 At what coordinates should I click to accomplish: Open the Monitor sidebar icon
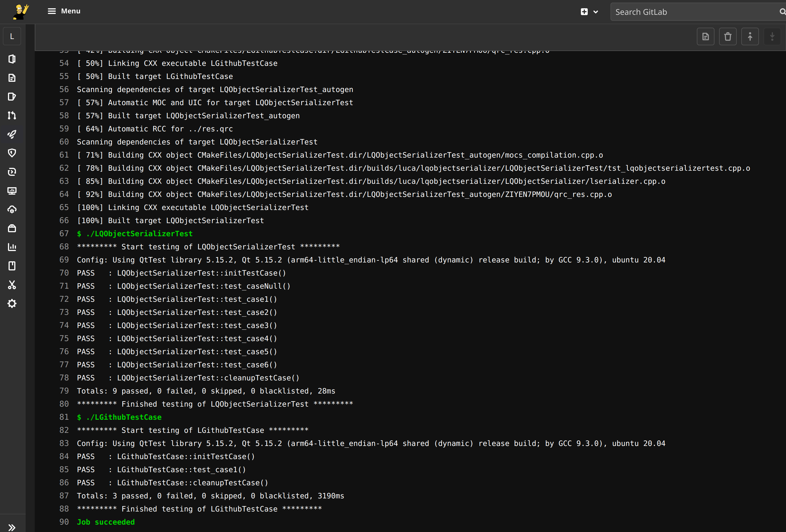click(x=12, y=191)
